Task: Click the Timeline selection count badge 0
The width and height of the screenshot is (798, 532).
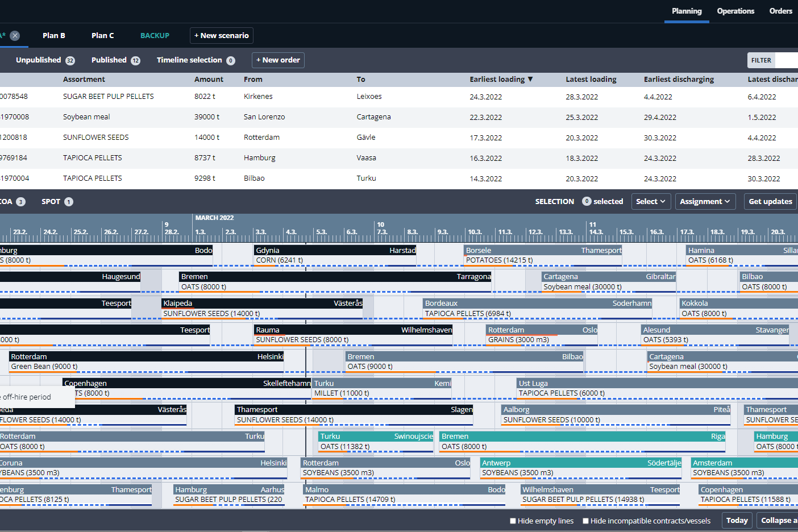Action: 231,61
